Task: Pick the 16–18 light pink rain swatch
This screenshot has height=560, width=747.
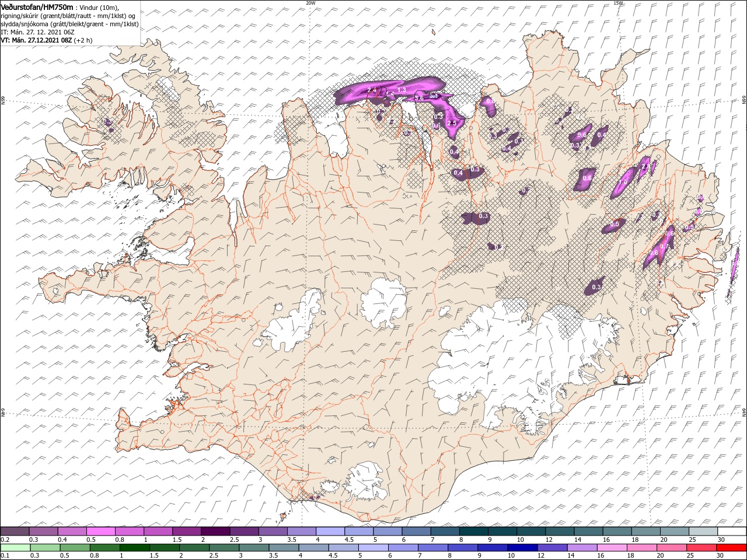Action: (611, 548)
